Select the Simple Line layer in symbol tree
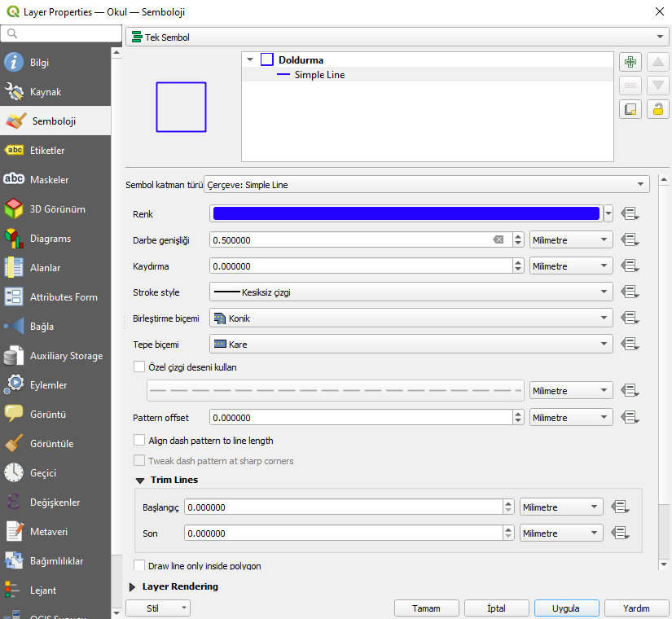The height and width of the screenshot is (619, 672). click(319, 75)
